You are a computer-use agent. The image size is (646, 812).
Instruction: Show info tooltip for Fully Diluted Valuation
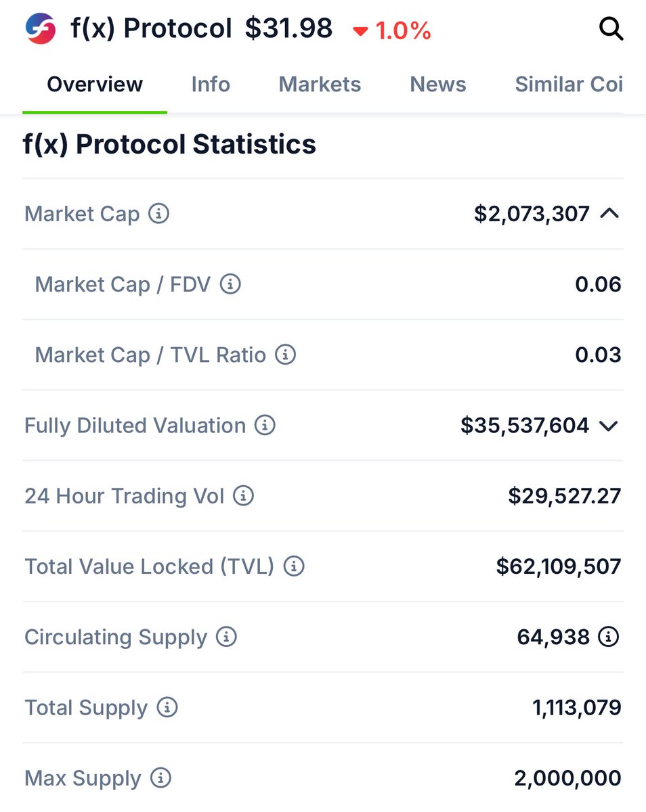[x=265, y=425]
